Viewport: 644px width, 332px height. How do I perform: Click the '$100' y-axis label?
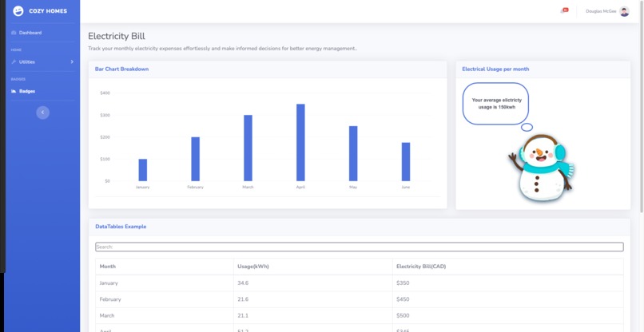105,159
